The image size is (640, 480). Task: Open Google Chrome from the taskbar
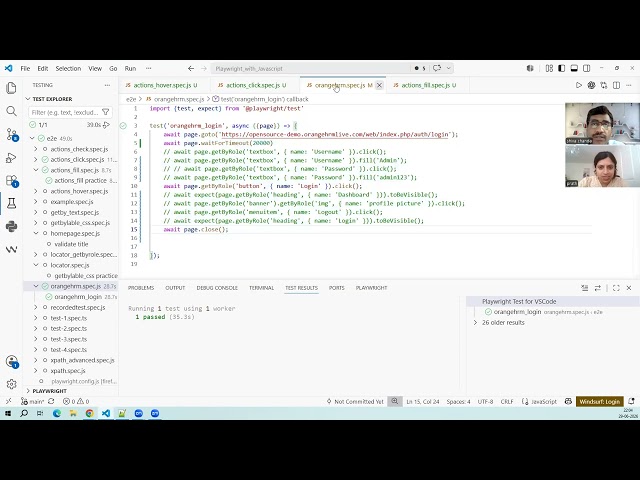pos(89,413)
